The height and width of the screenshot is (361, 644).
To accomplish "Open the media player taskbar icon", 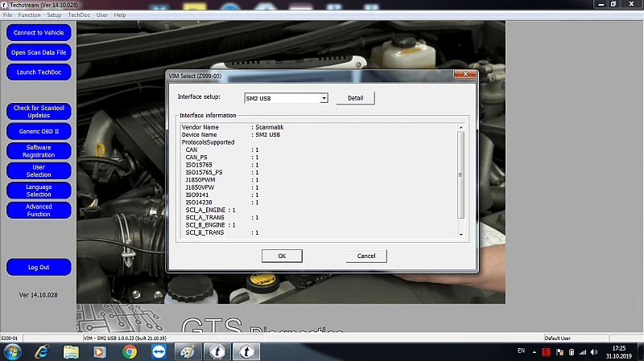I will 100,352.
